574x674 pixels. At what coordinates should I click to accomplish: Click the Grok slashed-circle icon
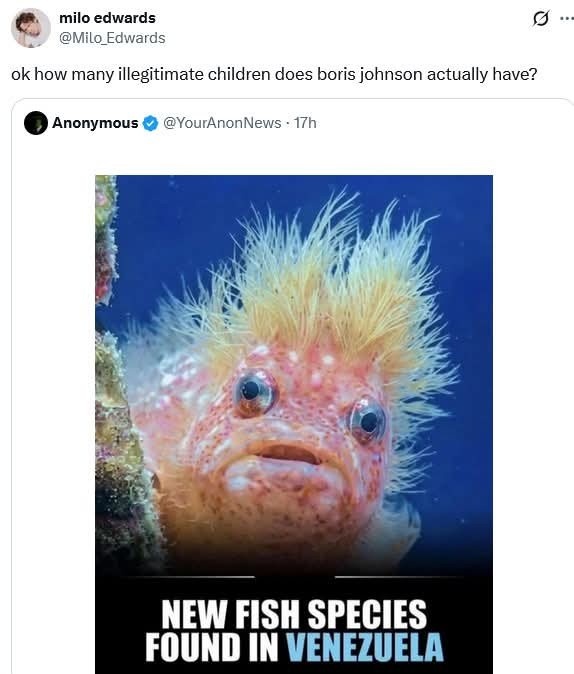540,18
